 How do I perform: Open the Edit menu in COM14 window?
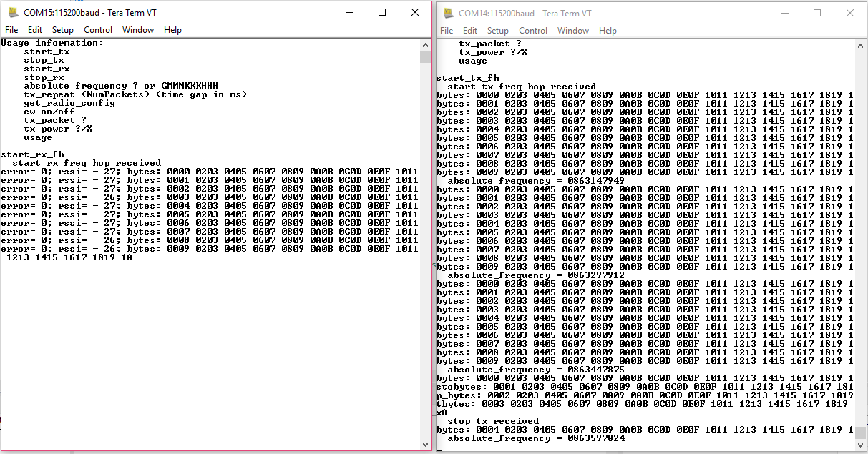tap(470, 31)
